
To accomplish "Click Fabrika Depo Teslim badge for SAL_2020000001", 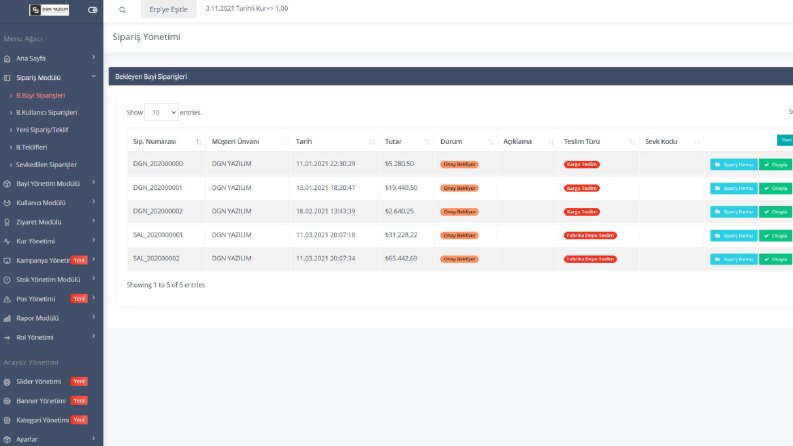I will click(x=590, y=236).
